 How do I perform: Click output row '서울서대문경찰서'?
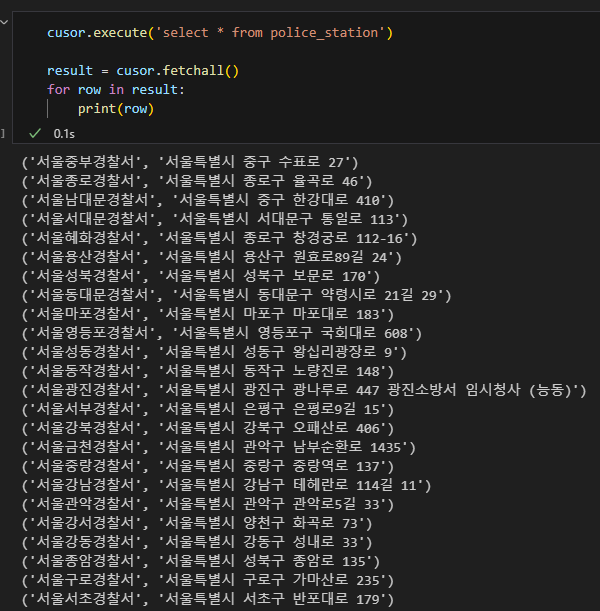215,219
